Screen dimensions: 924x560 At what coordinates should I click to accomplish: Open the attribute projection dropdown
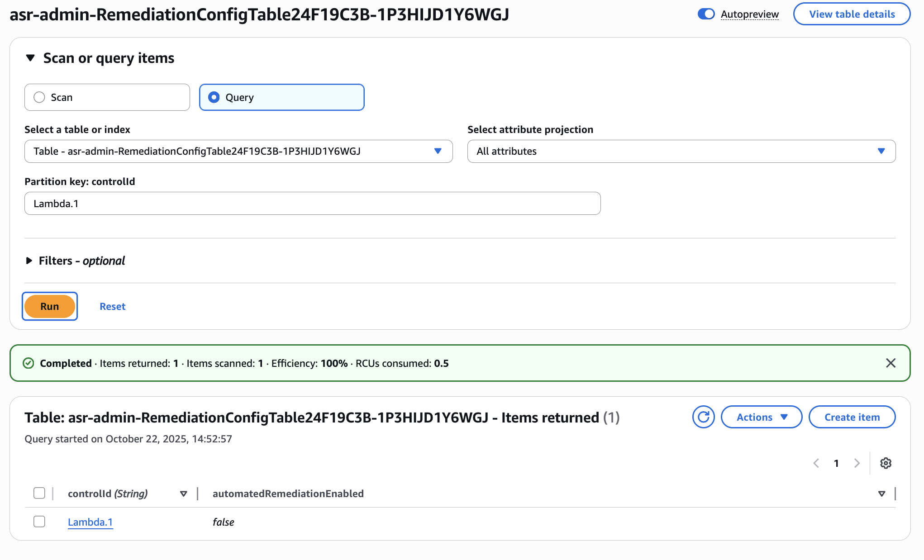(881, 152)
